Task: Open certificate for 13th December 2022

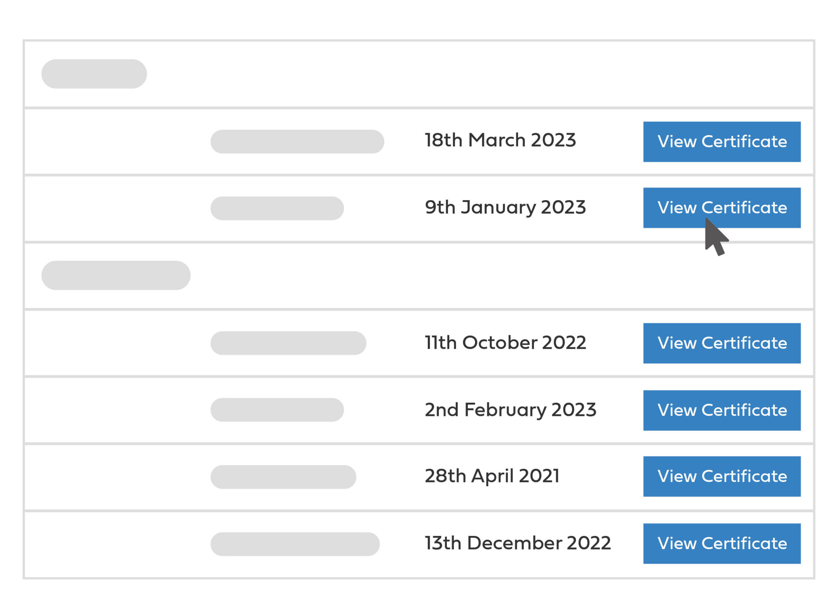Action: 722,543
